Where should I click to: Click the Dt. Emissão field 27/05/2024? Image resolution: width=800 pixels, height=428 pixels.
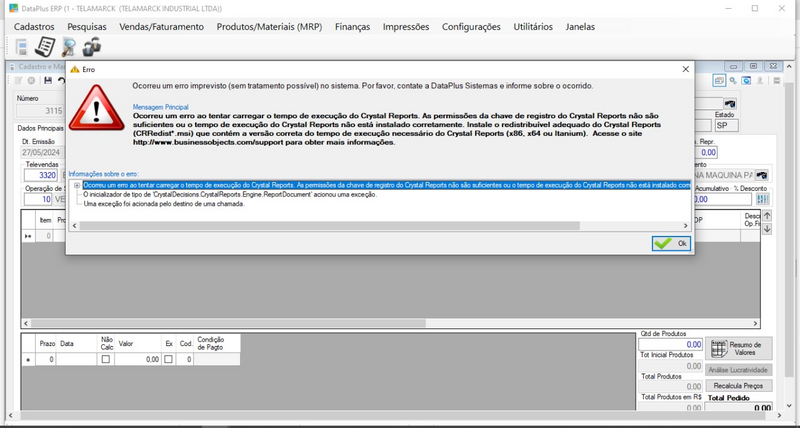coord(41,152)
